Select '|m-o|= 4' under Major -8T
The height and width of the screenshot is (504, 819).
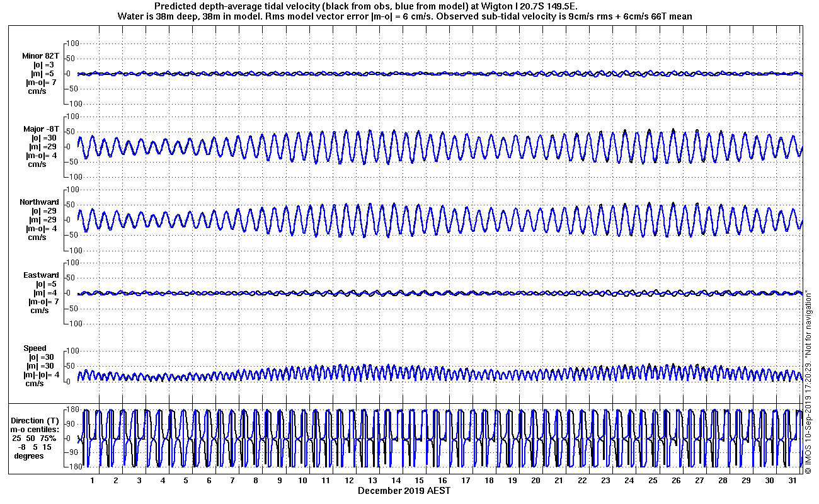click(42, 156)
